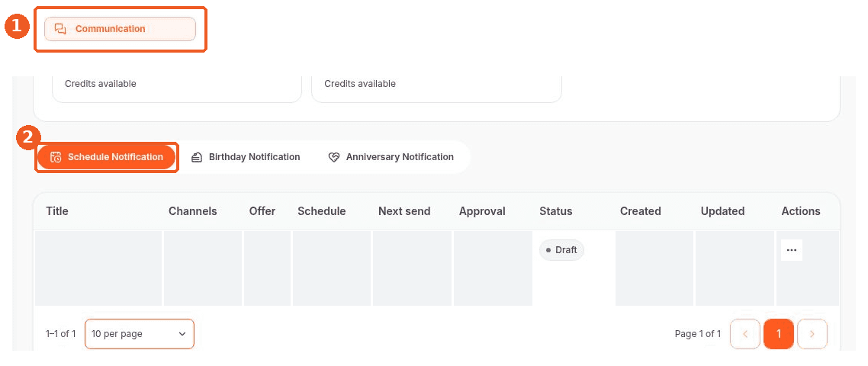Switch to the Birthday Notification tab
This screenshot has width=868, height=366.
click(x=246, y=157)
